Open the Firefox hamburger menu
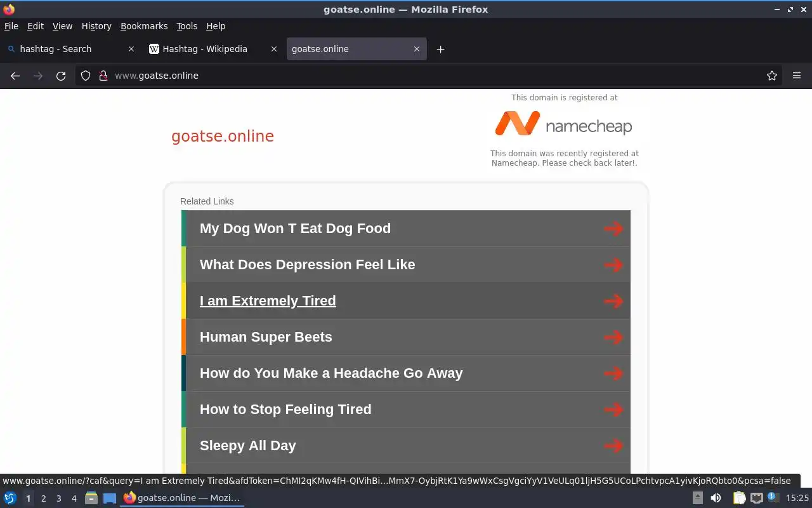The image size is (812, 508). coord(797,76)
